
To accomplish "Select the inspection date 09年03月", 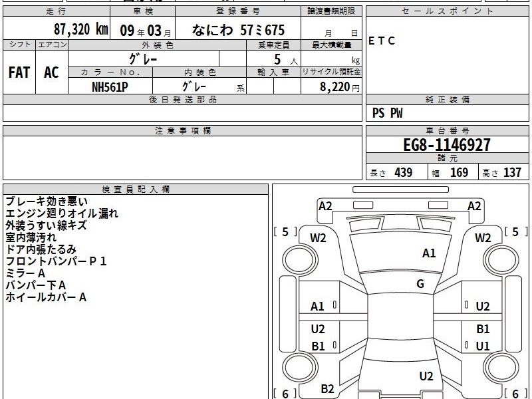I will (x=146, y=31).
